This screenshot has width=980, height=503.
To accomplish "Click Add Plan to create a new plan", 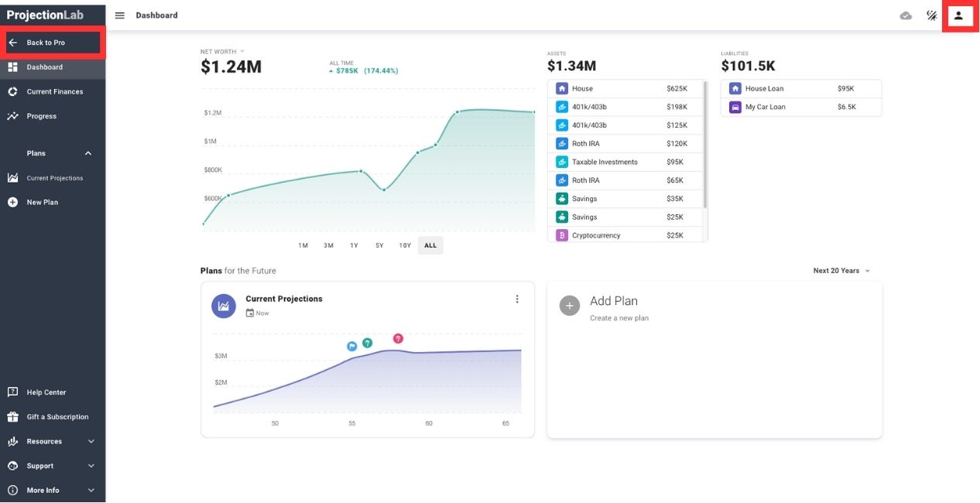I will click(x=614, y=300).
